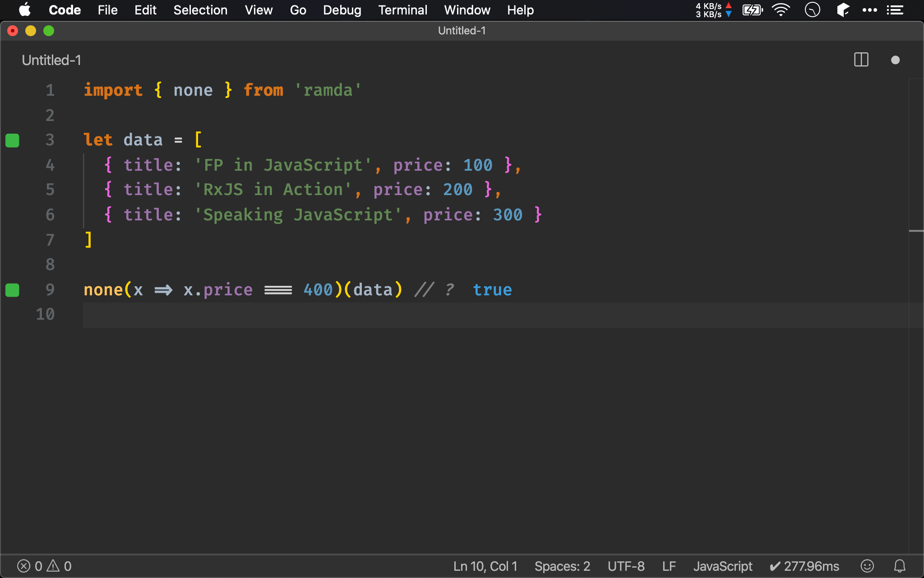The height and width of the screenshot is (578, 924).
Task: Click the number 400 on line 9
Action: tap(318, 290)
